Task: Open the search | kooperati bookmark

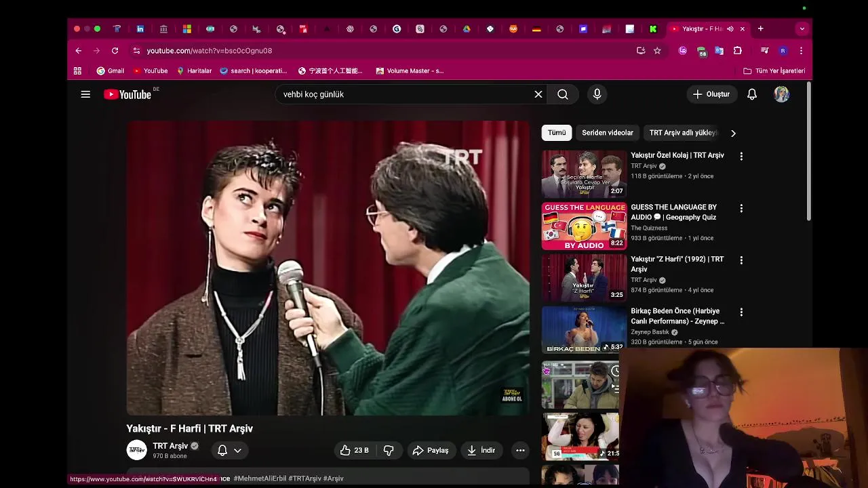Action: 253,70
